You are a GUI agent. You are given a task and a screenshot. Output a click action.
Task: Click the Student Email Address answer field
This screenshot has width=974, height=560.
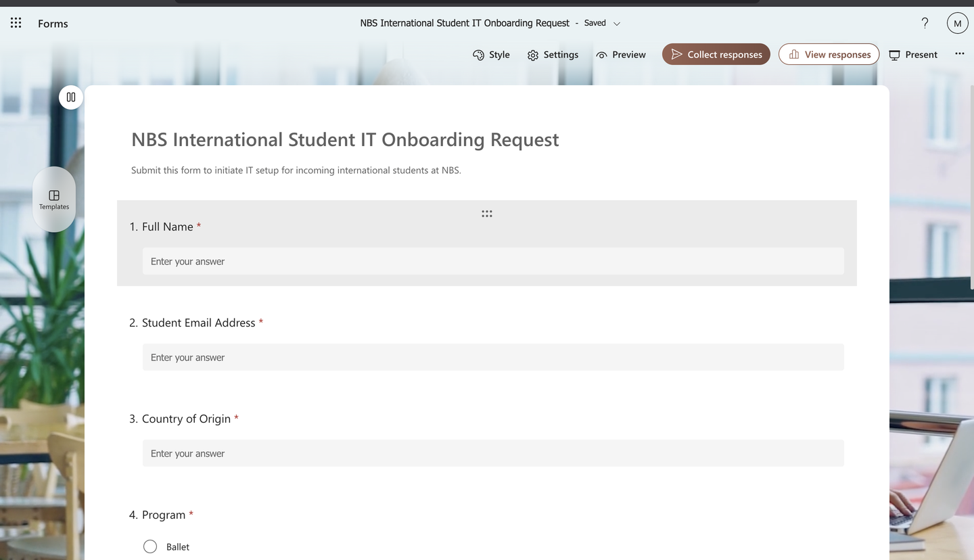(493, 357)
